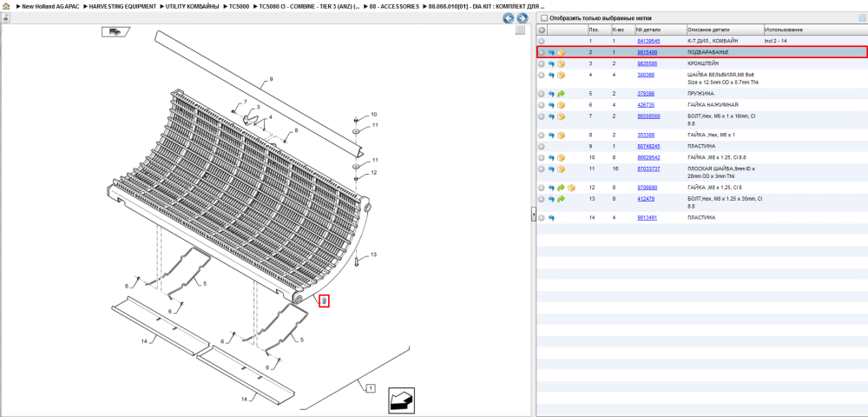Image resolution: width=868 pixels, height=417 pixels.
Task: Expand plus icon for part 9813491 row
Action: pyautogui.click(x=542, y=218)
